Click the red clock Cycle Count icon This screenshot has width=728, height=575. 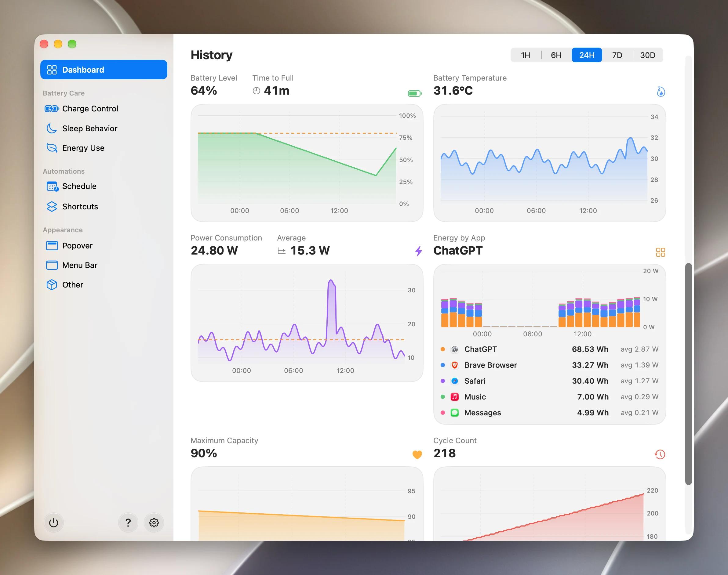(x=660, y=454)
